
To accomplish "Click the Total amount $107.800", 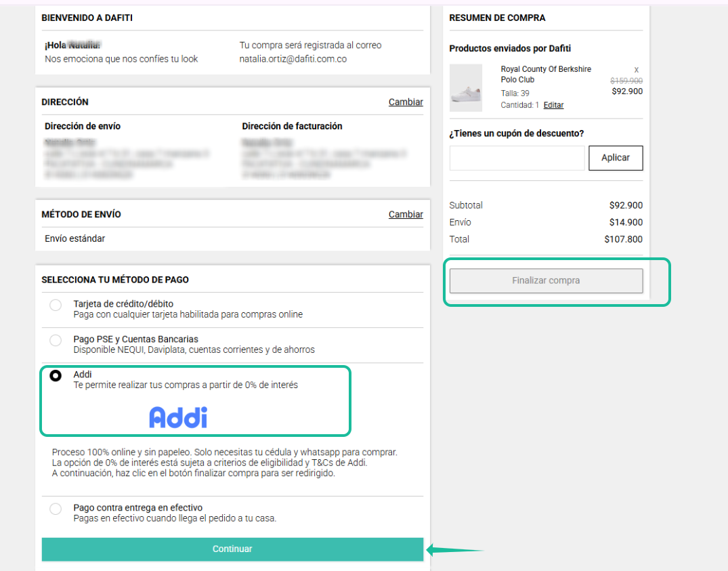I will pyautogui.click(x=624, y=240).
